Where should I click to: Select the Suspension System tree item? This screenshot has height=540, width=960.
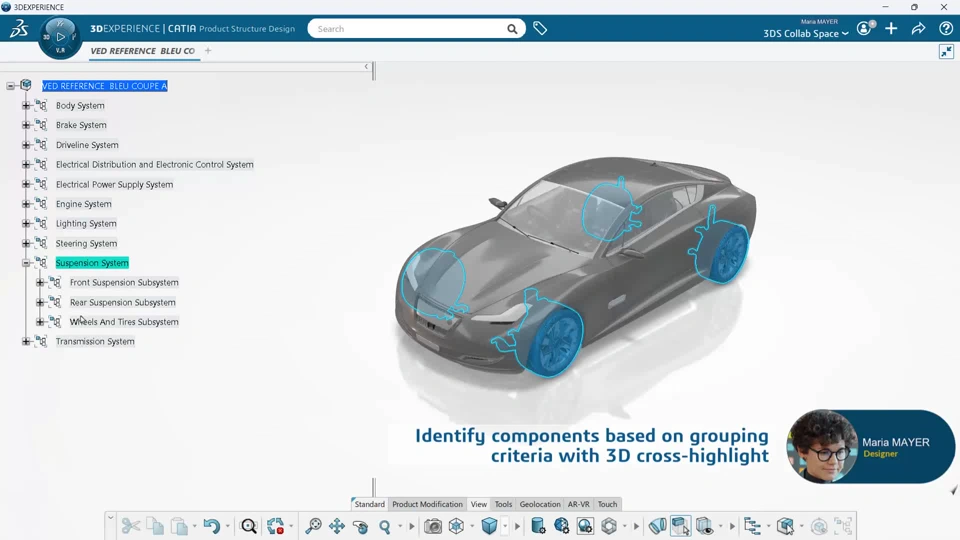point(92,263)
